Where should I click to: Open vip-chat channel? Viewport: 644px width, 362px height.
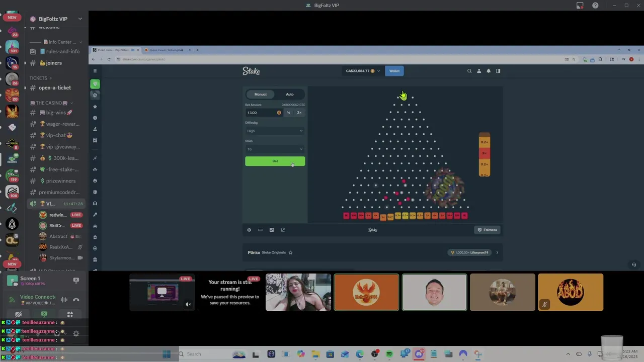[56, 135]
